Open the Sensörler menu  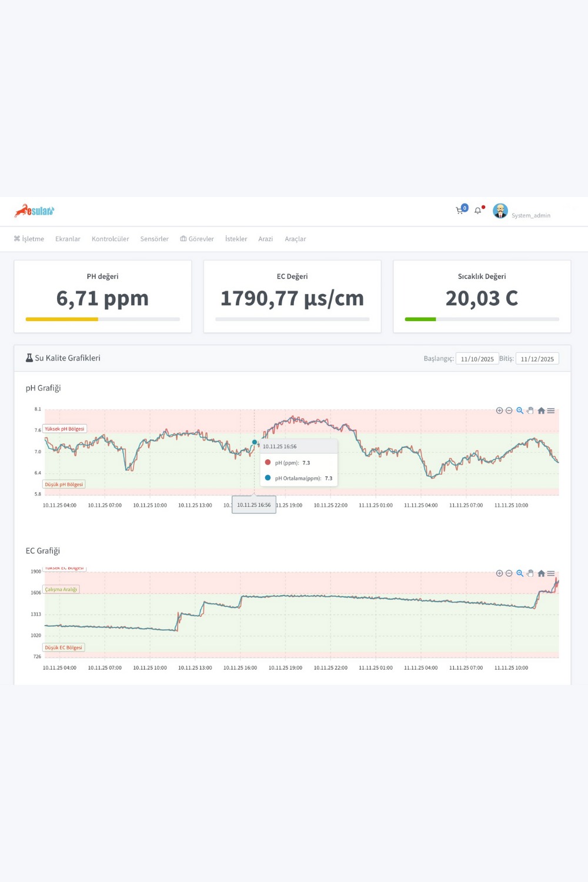tap(154, 239)
